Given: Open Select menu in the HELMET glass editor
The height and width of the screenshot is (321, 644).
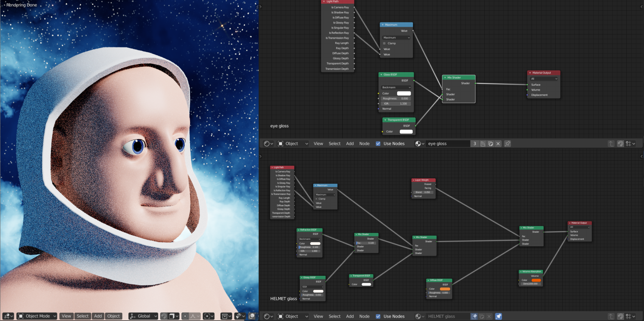Looking at the screenshot, I should coord(334,316).
